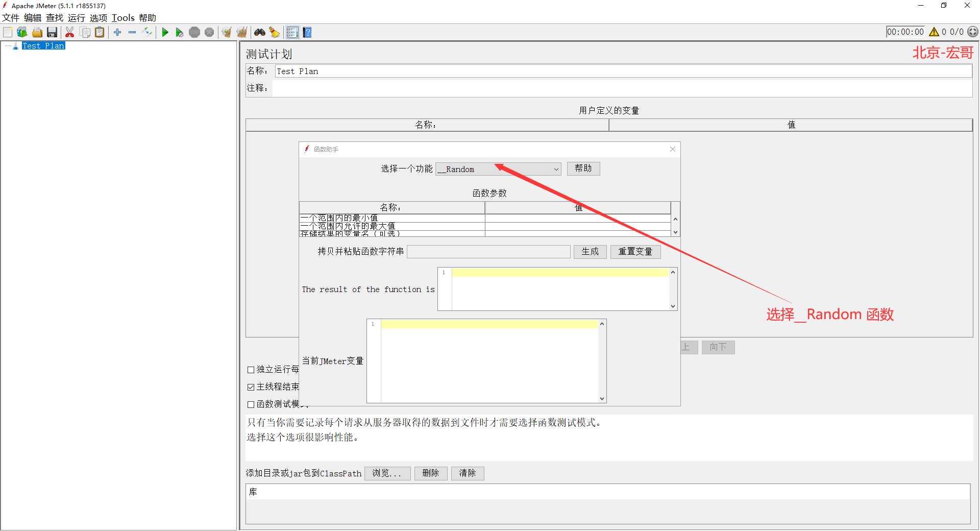
Task: Click the Copy icon in toolbar
Action: coord(85,32)
